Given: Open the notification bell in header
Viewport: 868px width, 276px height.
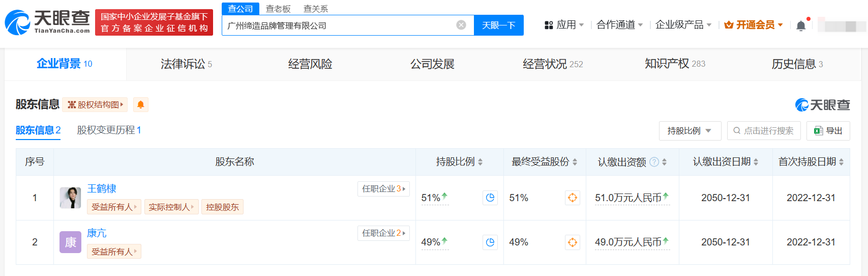Looking at the screenshot, I should 801,25.
